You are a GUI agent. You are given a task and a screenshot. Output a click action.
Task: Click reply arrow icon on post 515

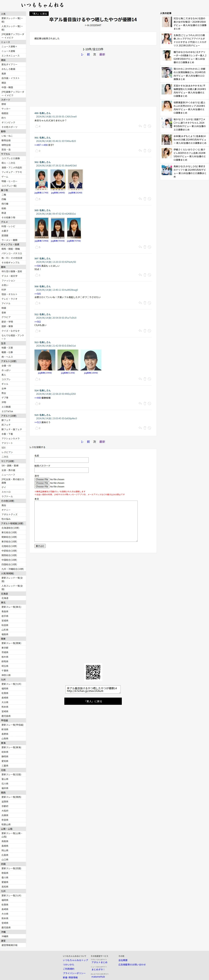click(x=140, y=428)
